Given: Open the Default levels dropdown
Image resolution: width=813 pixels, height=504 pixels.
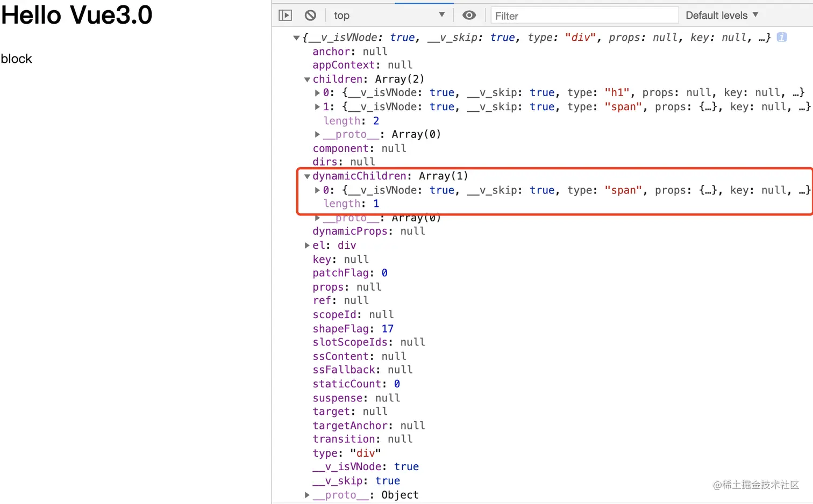Looking at the screenshot, I should click(x=722, y=15).
